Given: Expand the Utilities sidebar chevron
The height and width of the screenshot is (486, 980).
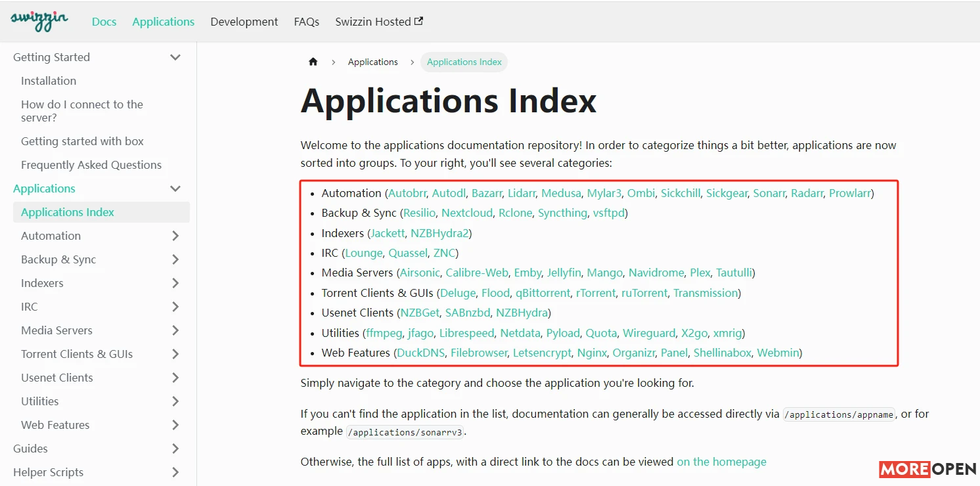Looking at the screenshot, I should [x=175, y=401].
